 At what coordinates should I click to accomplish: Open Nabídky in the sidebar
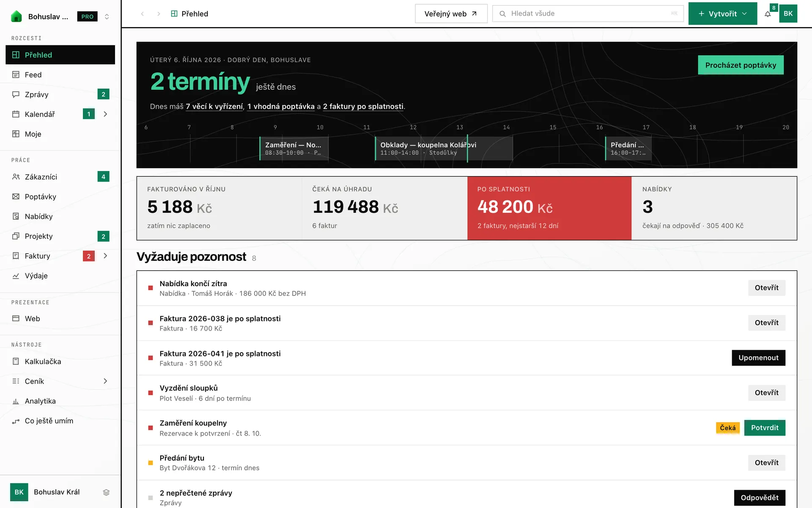tap(60, 216)
